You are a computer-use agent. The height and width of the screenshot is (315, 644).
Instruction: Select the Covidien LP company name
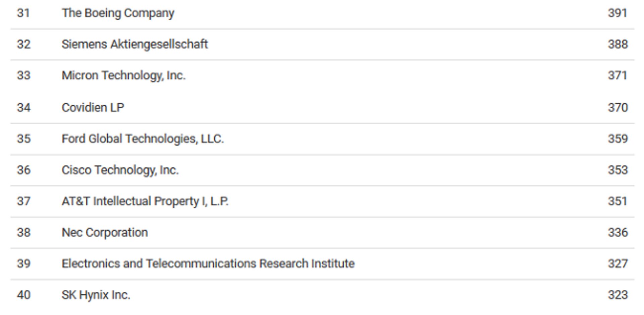click(x=93, y=108)
